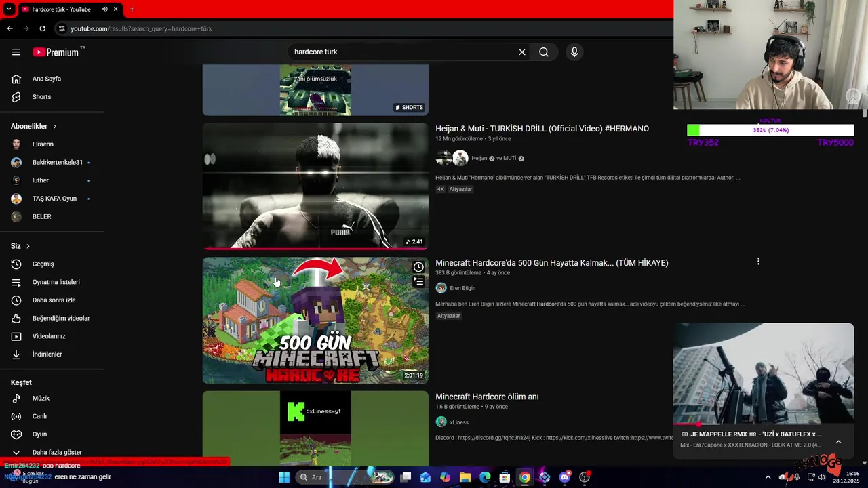Open site info icon in the address bar
The image size is (868, 488).
point(62,28)
